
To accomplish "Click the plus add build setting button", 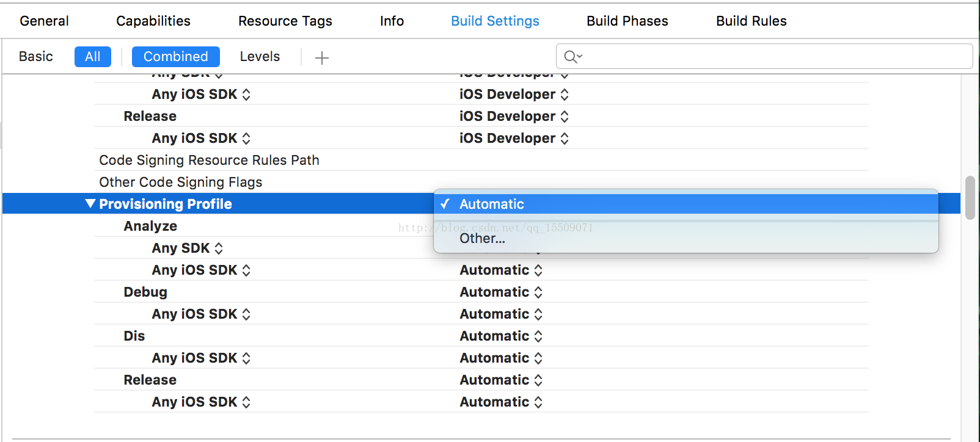I will (322, 57).
